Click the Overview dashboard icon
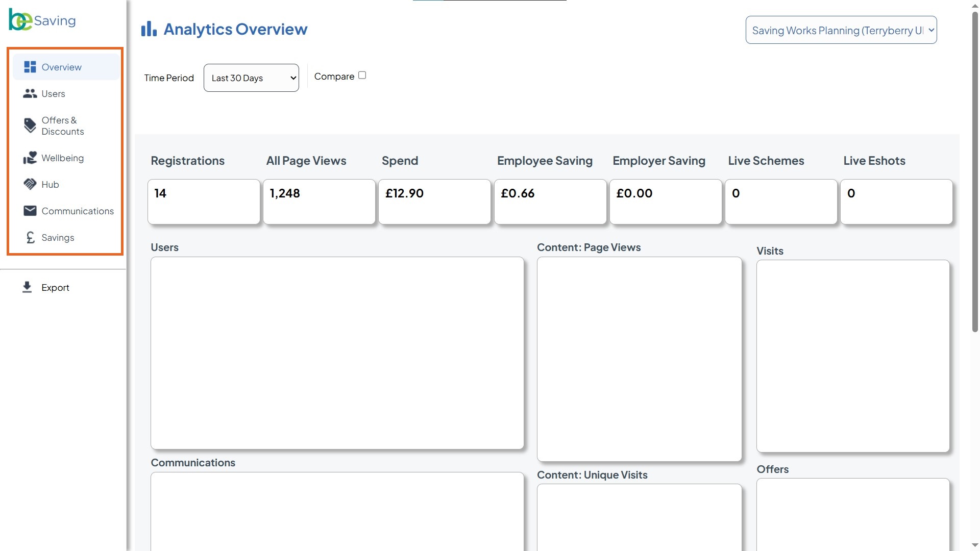 click(30, 67)
